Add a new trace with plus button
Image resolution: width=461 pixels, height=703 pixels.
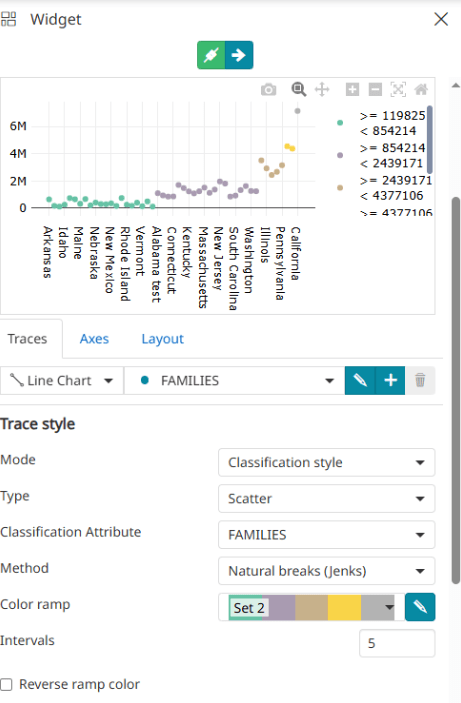(x=390, y=381)
